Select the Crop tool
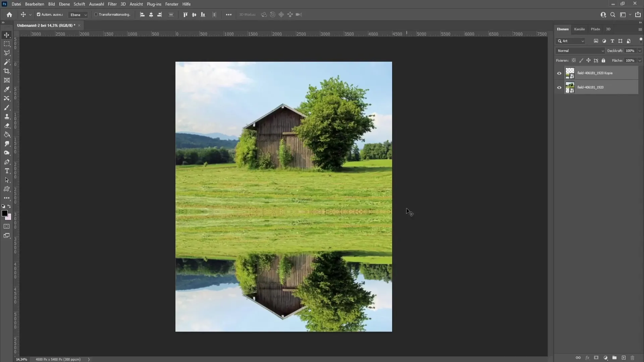This screenshot has height=362, width=644. coord(7,71)
